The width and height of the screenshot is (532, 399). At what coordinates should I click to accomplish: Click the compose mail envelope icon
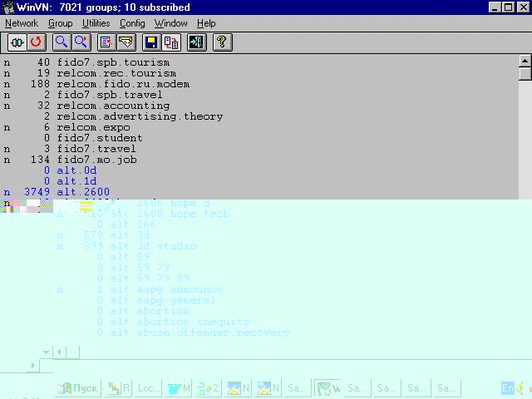point(126,42)
